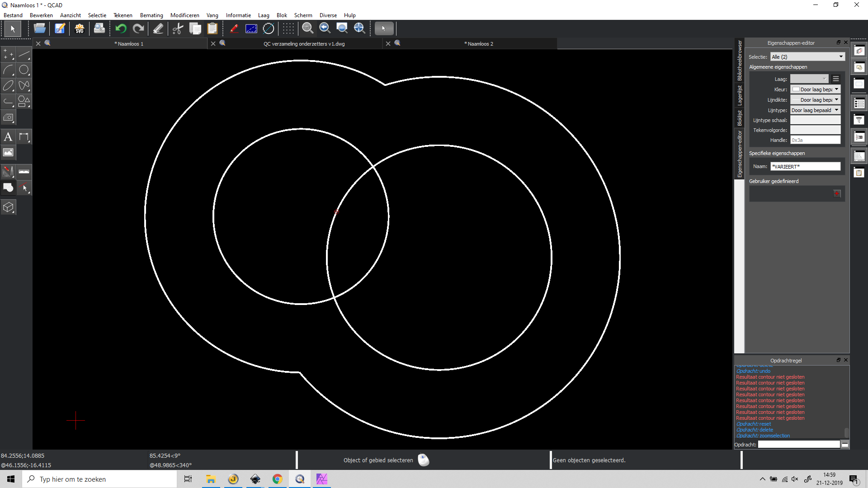Screen dimensions: 868x488
Task: Select the Hatch tool
Action: coord(8,117)
